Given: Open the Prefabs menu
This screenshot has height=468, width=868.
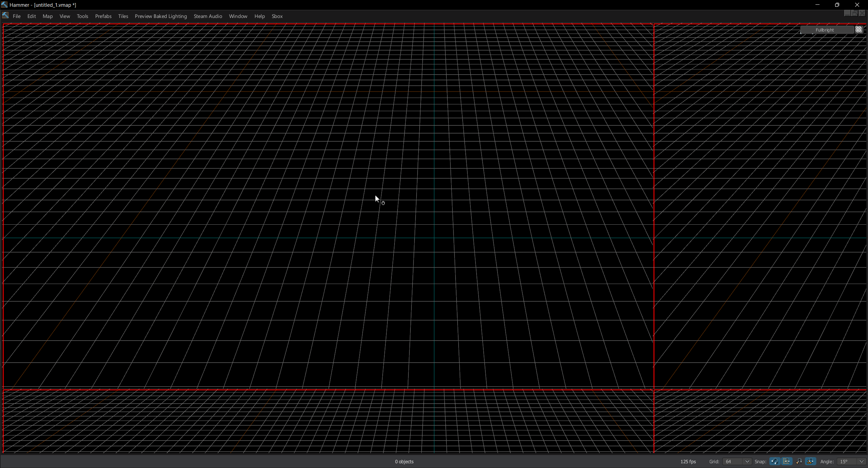Looking at the screenshot, I should (103, 16).
